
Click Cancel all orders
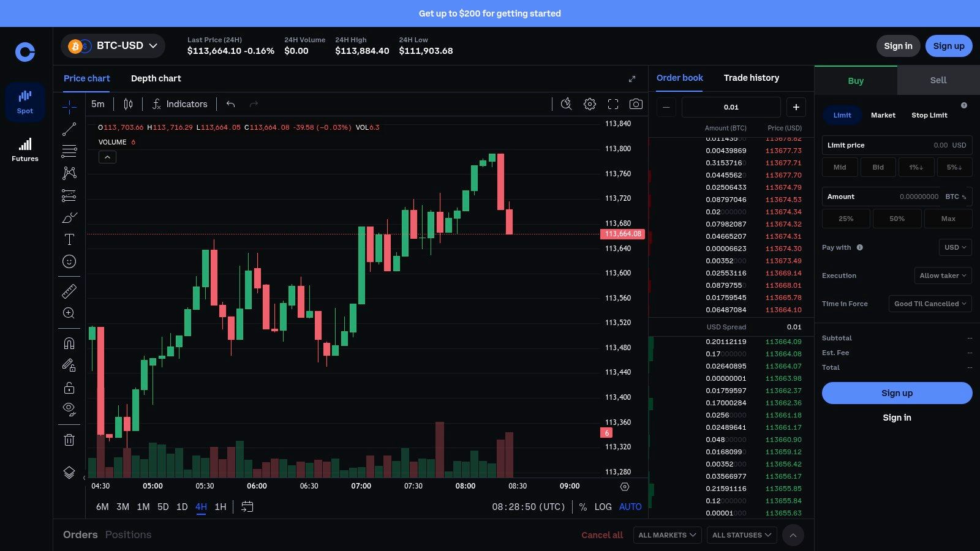tap(602, 535)
